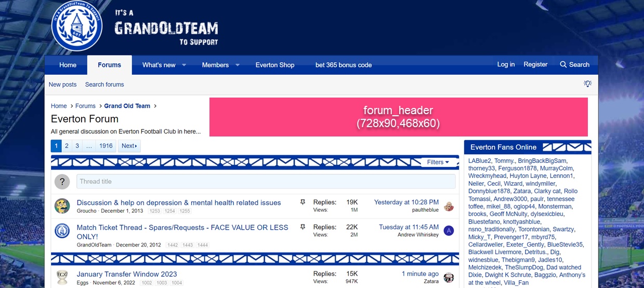This screenshot has height=288, width=644.
Task: Click Groucho's user avatar
Action: [x=62, y=206]
